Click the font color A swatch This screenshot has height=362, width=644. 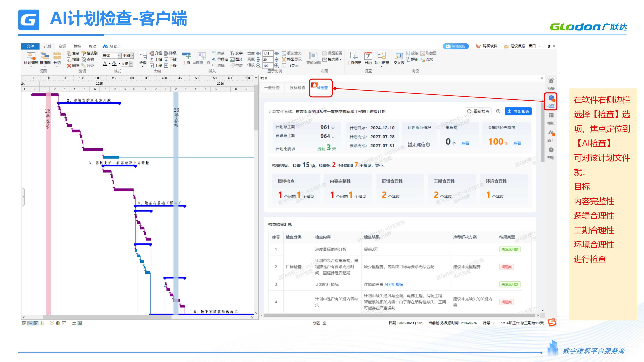(105, 64)
